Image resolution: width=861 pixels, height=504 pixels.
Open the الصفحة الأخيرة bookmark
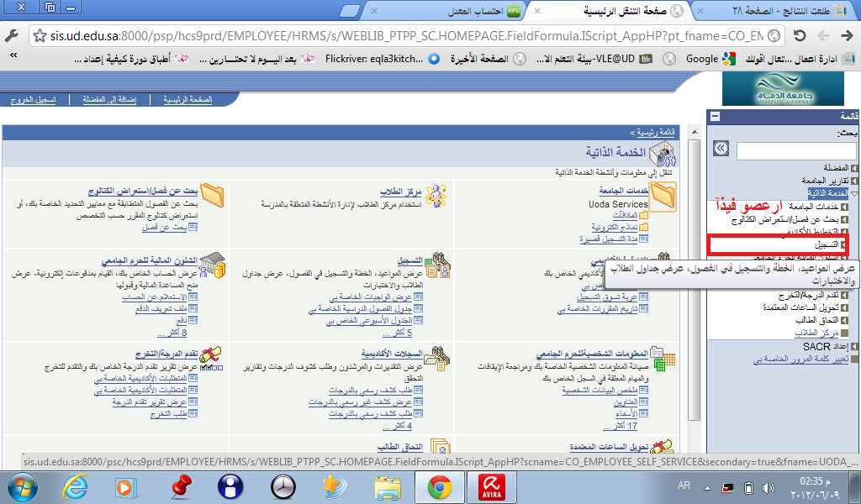488,59
